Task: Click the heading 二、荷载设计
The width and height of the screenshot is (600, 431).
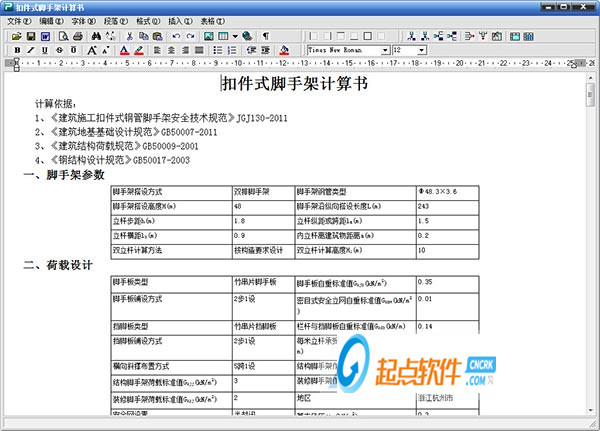Action: 58,265
